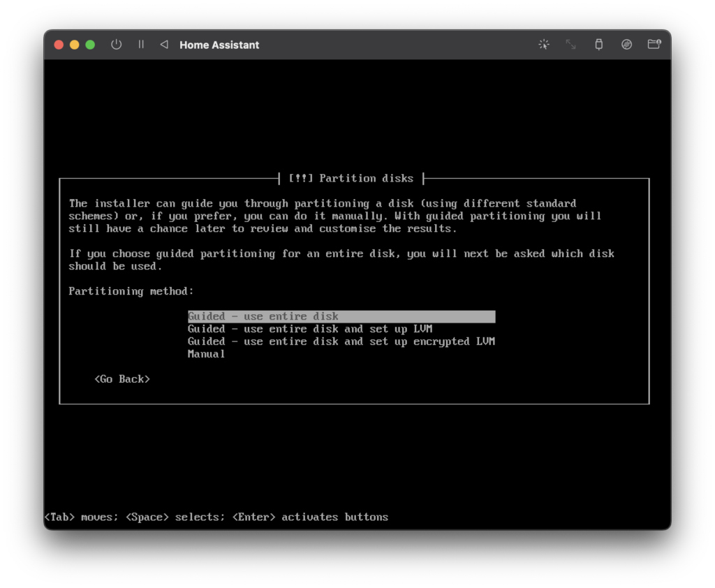
Task: Close the Home Assistant VM window
Action: tap(59, 45)
